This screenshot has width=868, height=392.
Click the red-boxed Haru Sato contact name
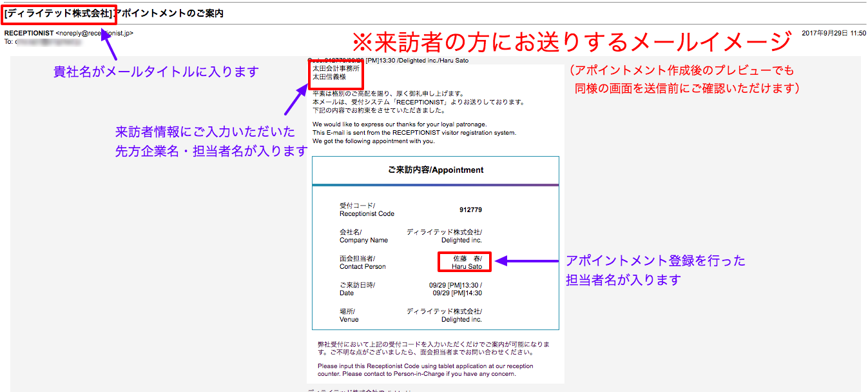click(465, 262)
